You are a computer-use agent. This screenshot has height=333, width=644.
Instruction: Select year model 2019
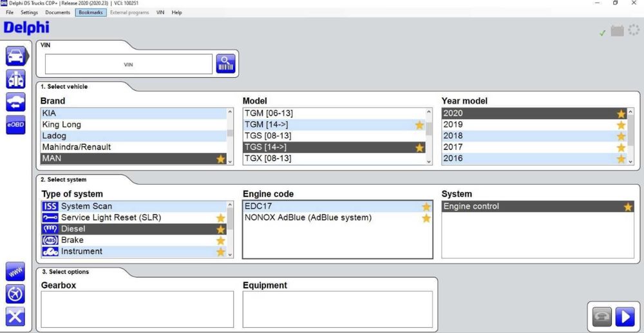pyautogui.click(x=535, y=124)
